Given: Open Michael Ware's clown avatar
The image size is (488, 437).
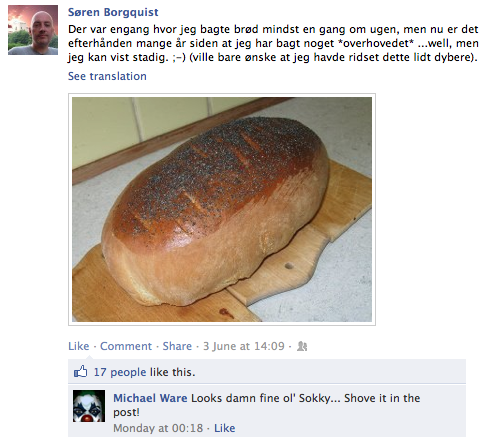Looking at the screenshot, I should 89,406.
